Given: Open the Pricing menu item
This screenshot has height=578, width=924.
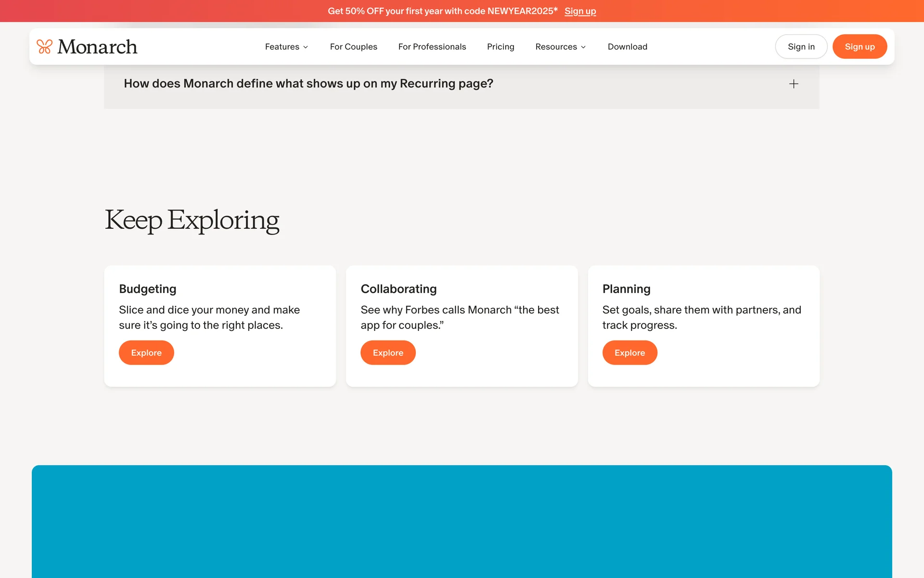Looking at the screenshot, I should [500, 47].
